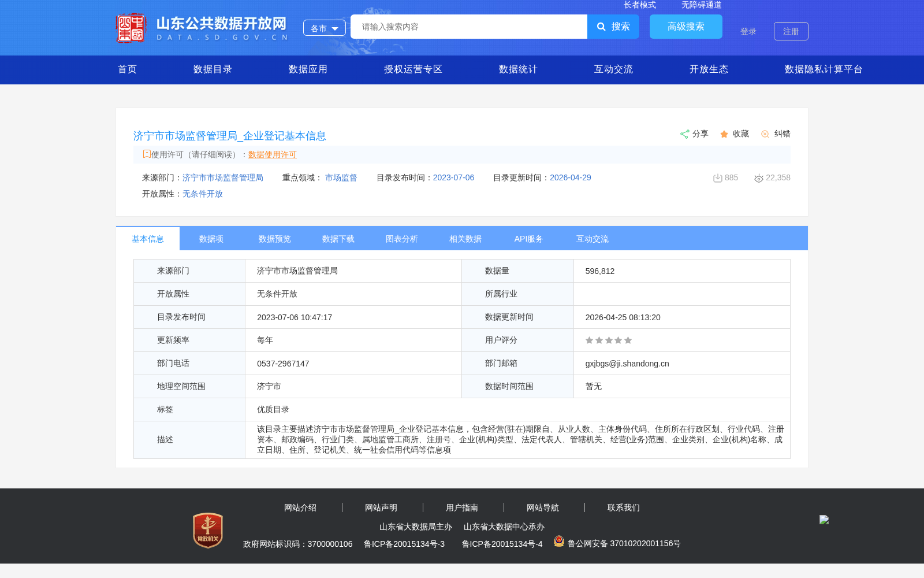Click the broken image icon in the footer

824,520
